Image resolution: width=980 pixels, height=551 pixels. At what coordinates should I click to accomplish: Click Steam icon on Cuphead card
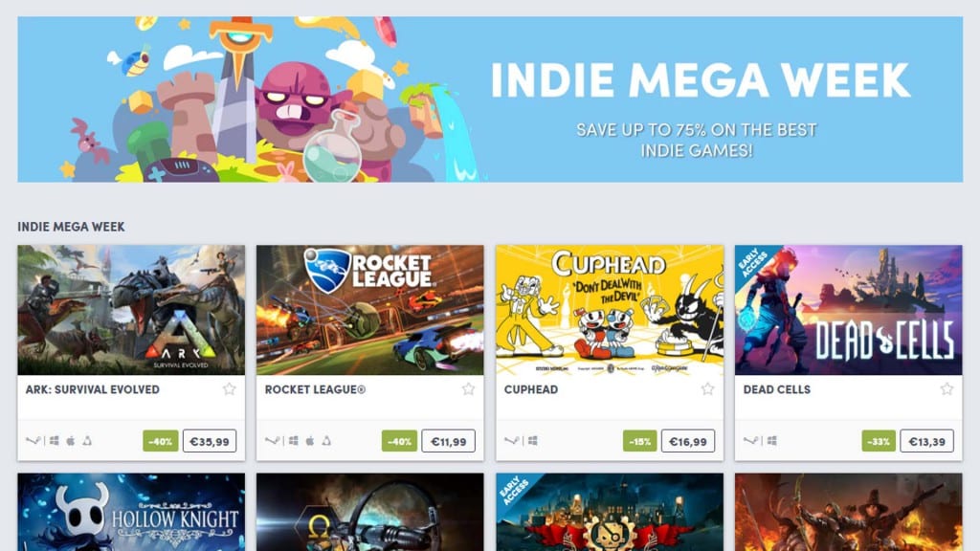[x=511, y=441]
